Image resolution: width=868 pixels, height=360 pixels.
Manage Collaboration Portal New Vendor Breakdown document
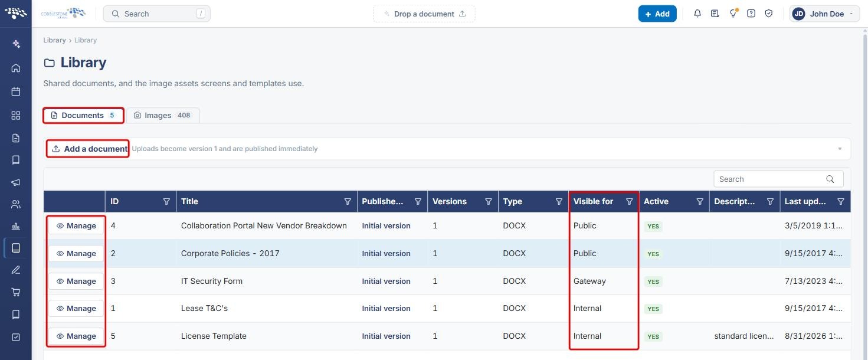click(x=76, y=226)
